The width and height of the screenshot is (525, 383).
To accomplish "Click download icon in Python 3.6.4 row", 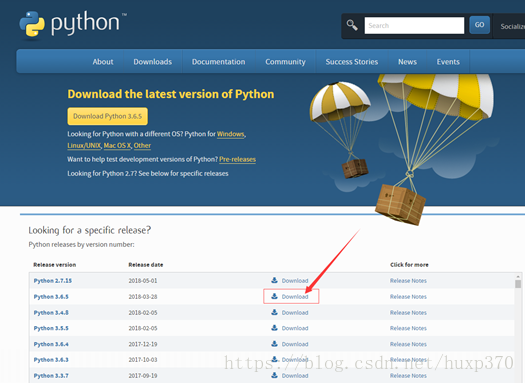I will click(x=274, y=344).
